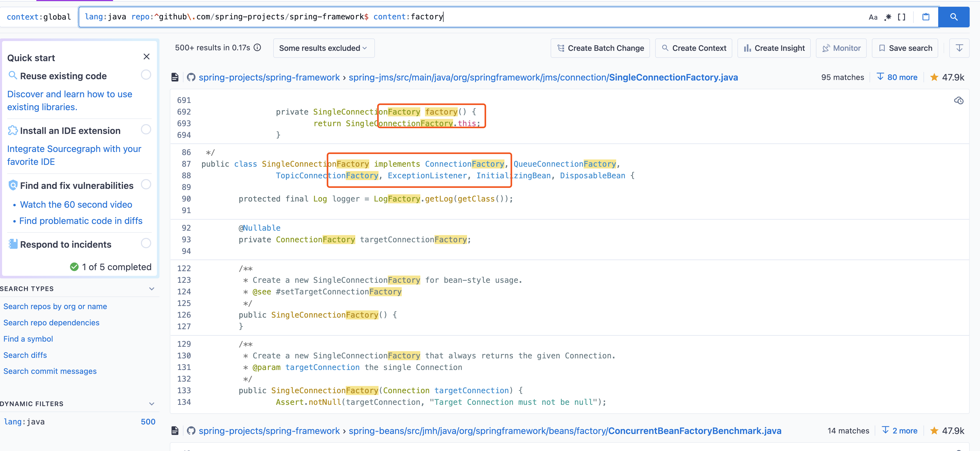
Task: Toggle regular expression search icon
Action: pyautogui.click(x=888, y=17)
